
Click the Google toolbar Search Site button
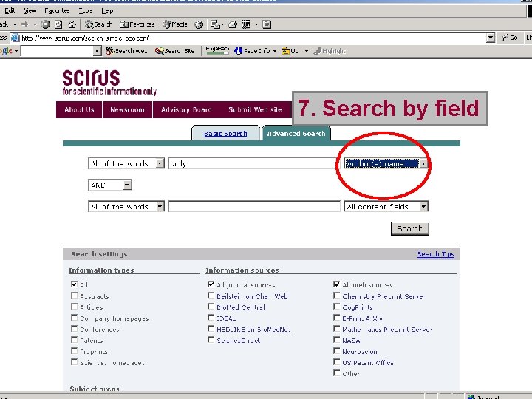pos(174,51)
